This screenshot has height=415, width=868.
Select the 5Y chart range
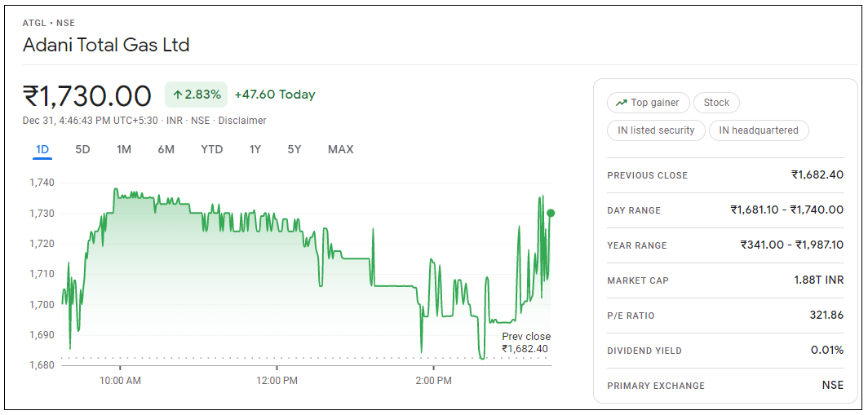[x=294, y=149]
